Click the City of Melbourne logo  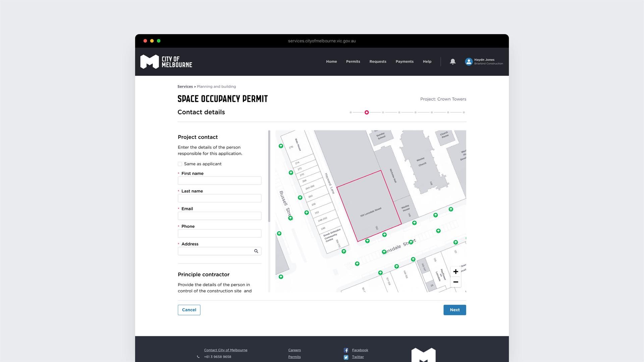(x=166, y=62)
